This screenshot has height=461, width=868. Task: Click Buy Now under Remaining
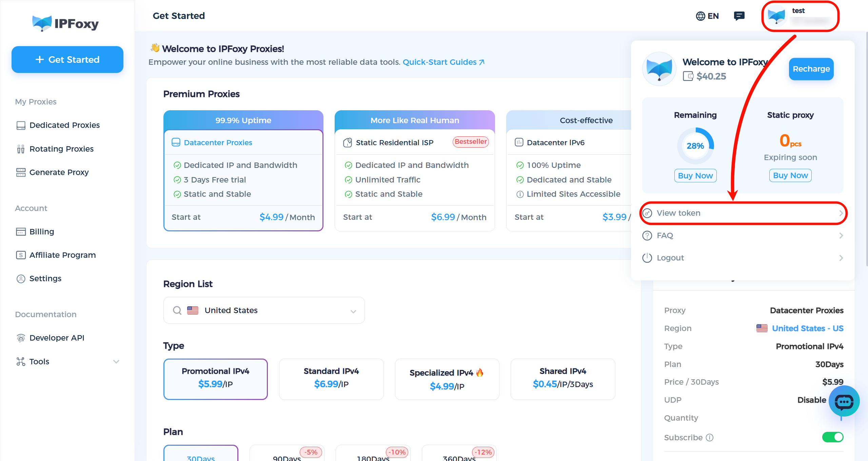point(695,176)
